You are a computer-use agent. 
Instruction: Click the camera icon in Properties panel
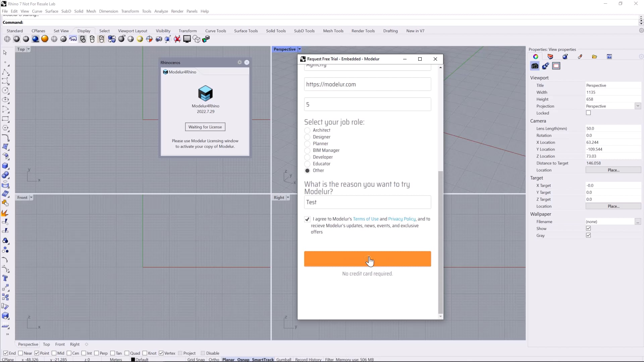click(535, 66)
